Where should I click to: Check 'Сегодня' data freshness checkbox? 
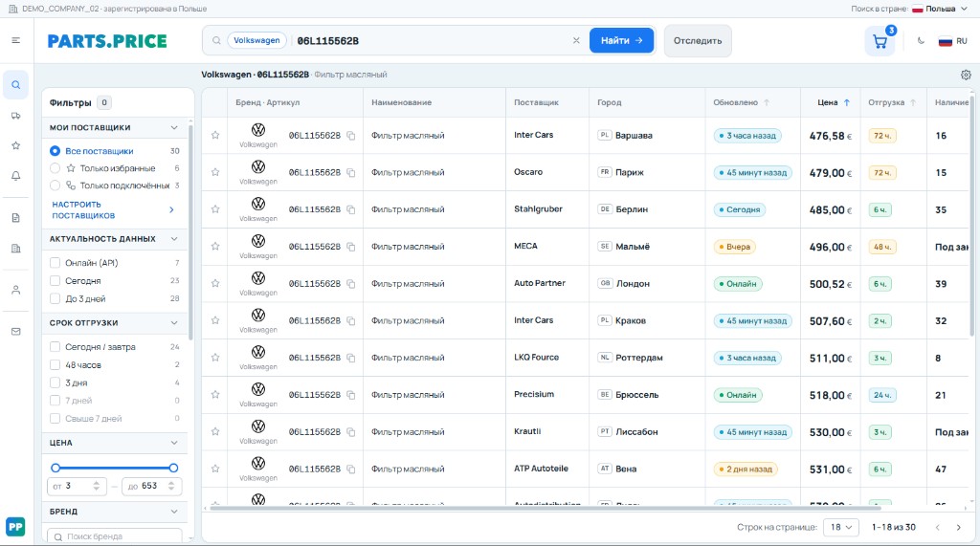point(55,281)
